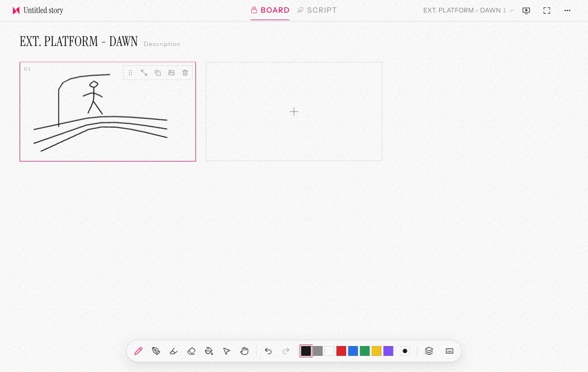
Task: Select the Brush marker tool
Action: click(x=173, y=351)
